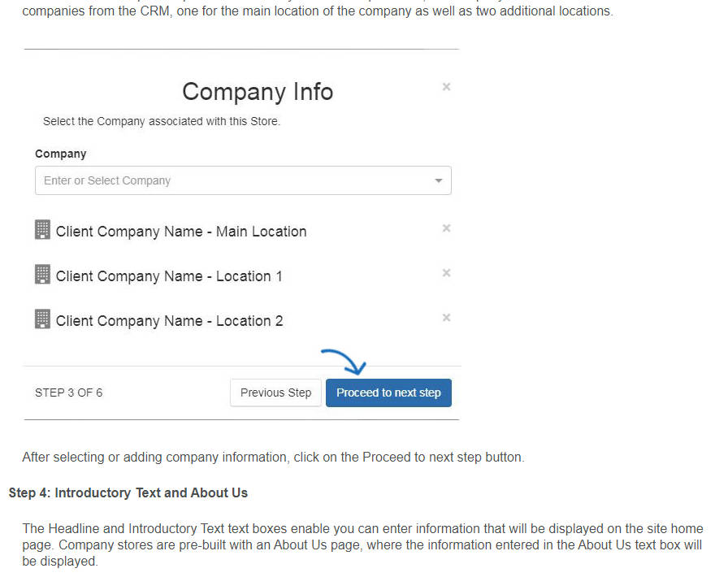Click the building icon for Main Location
The image size is (728, 577).
[x=42, y=229]
